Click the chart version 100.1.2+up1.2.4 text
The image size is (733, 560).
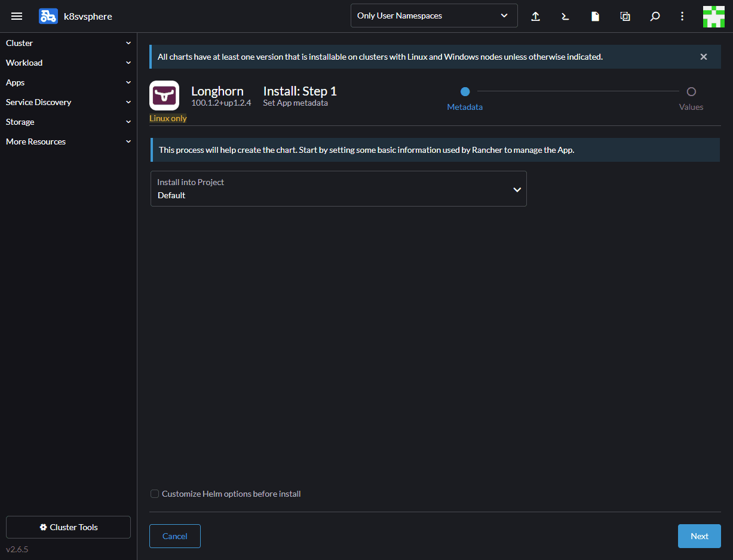click(221, 103)
